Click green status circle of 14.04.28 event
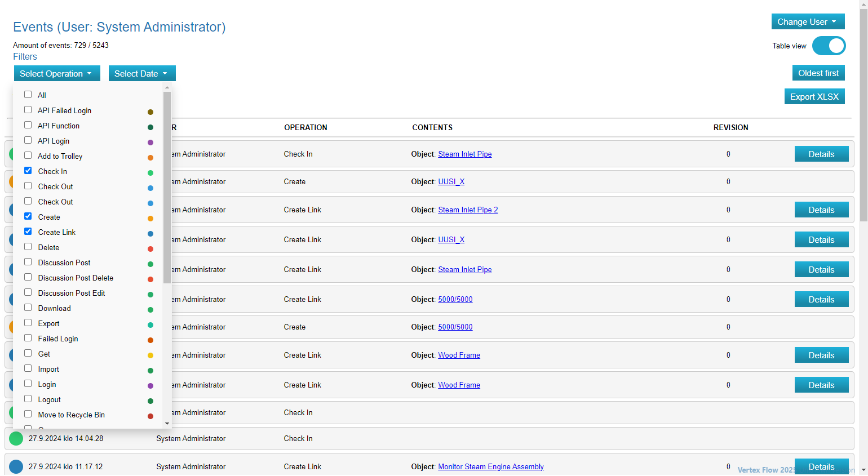Screen dimensions: 868x476 click(16, 438)
